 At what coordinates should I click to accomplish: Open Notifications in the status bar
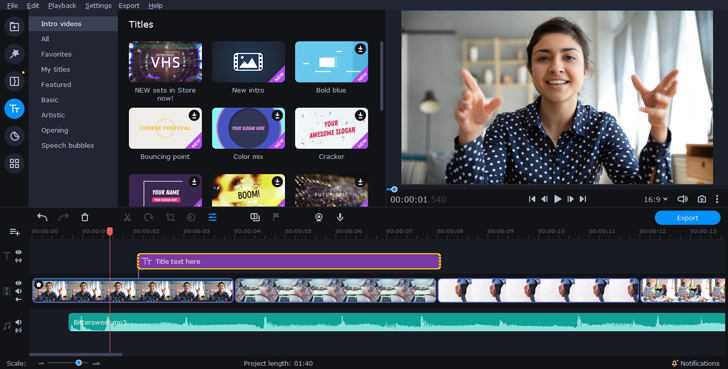(x=696, y=363)
